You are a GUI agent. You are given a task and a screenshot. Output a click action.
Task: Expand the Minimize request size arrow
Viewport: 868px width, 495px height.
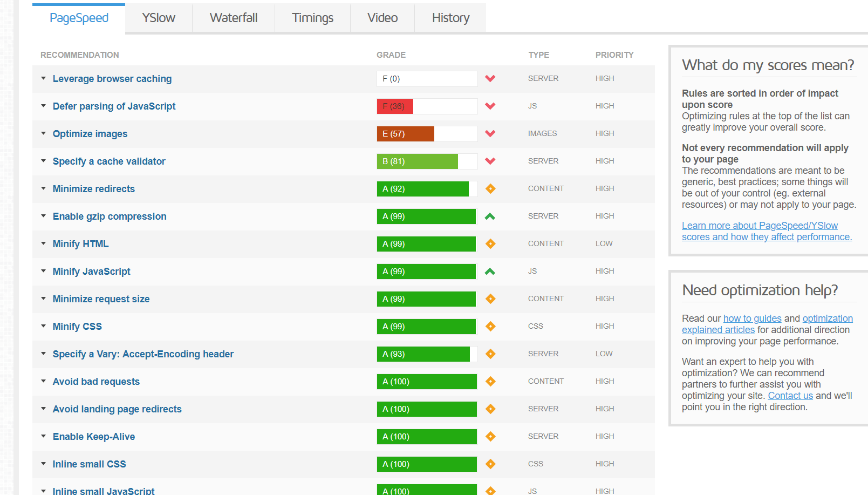pyautogui.click(x=44, y=299)
